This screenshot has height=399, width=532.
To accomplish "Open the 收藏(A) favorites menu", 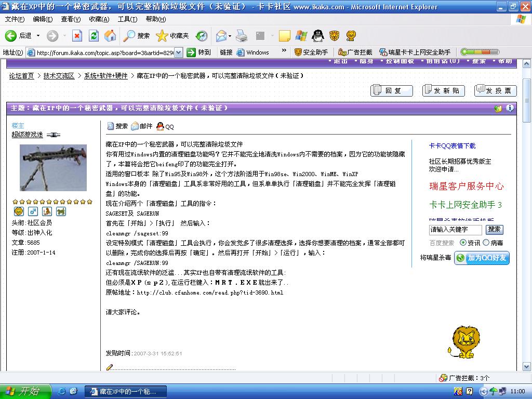I will (99, 19).
